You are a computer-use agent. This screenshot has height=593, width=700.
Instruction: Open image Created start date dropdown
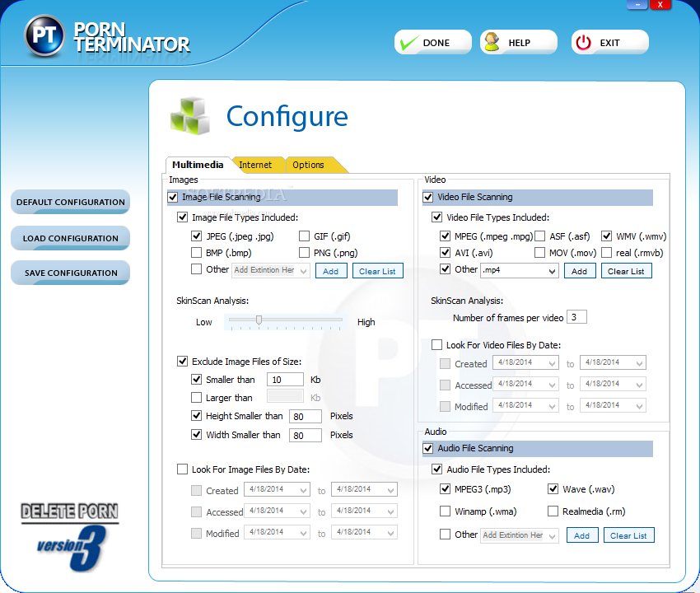(x=304, y=490)
